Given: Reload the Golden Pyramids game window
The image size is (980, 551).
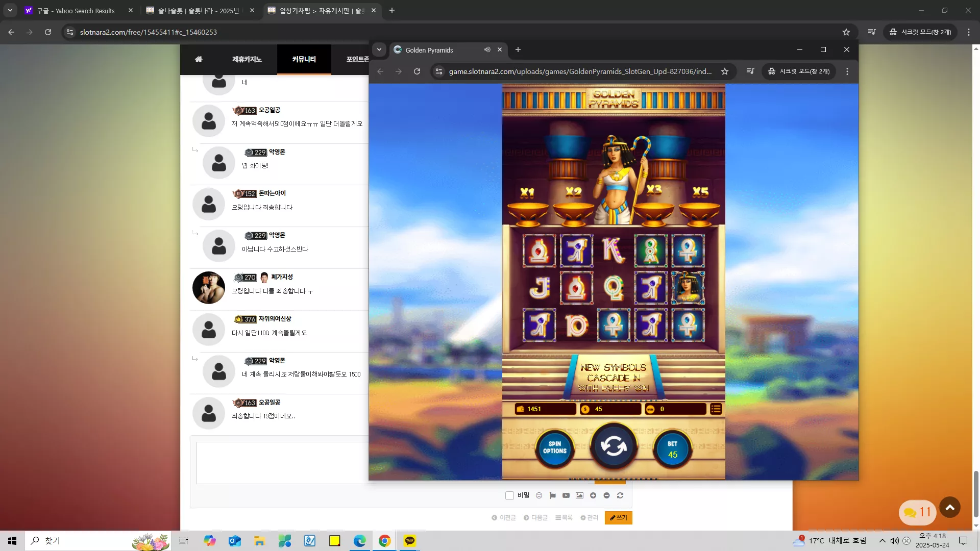Looking at the screenshot, I should coord(417,71).
